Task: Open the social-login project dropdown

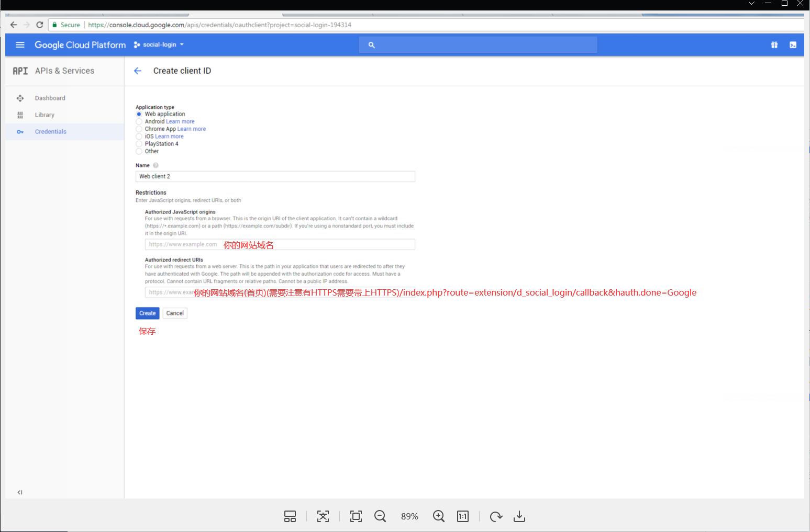Action: [159, 45]
